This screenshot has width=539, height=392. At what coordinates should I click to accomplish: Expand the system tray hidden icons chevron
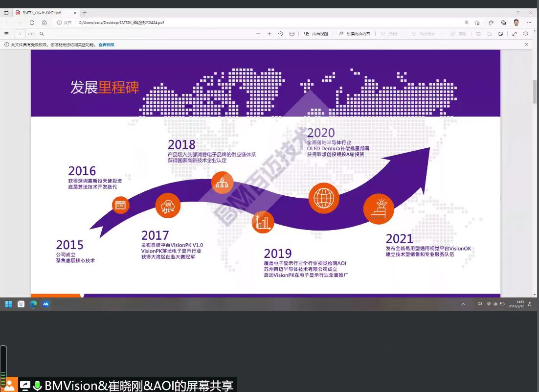pos(463,304)
